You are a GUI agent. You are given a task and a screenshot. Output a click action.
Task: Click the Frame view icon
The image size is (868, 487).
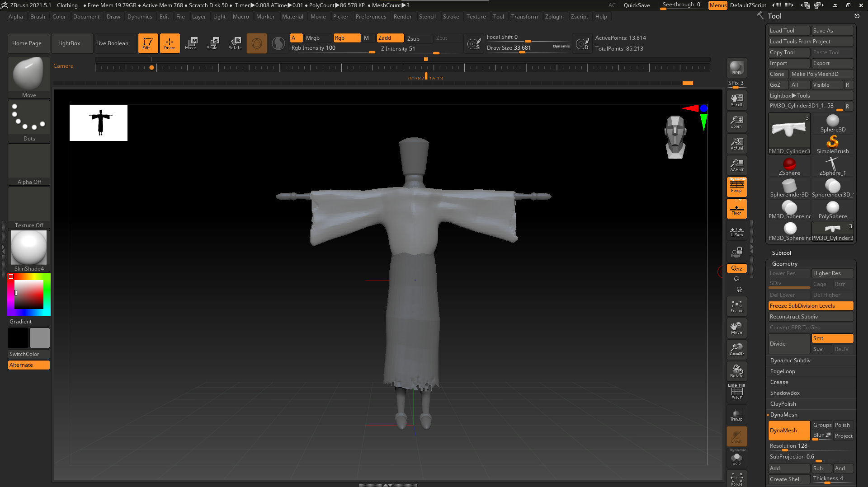(x=736, y=307)
